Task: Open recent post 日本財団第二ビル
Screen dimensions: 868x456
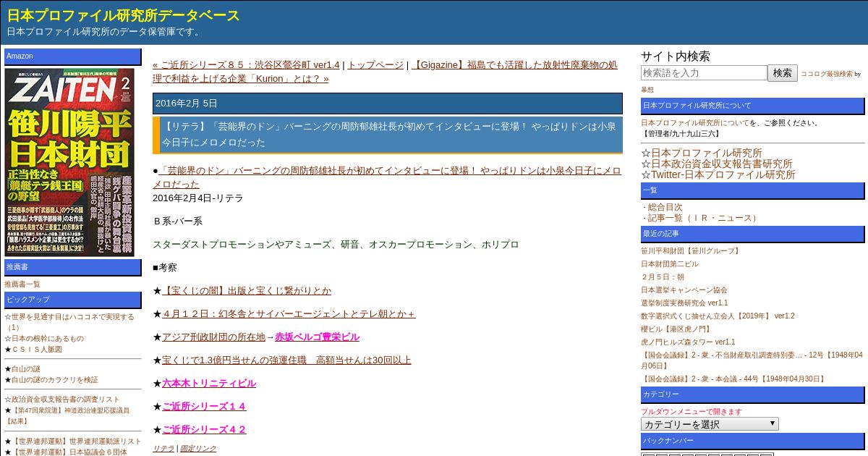Action: 670,264
